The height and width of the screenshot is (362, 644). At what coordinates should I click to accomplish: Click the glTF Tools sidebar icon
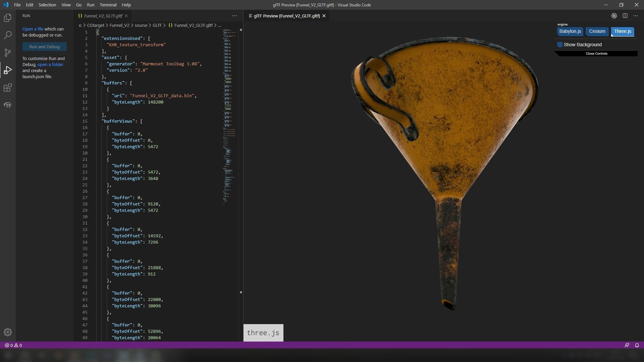(x=7, y=105)
